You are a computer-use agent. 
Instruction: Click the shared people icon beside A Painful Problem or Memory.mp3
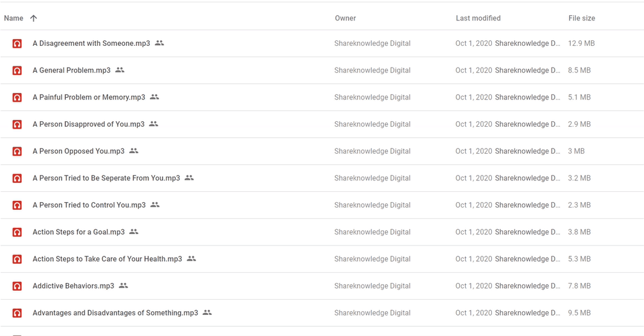coord(155,97)
